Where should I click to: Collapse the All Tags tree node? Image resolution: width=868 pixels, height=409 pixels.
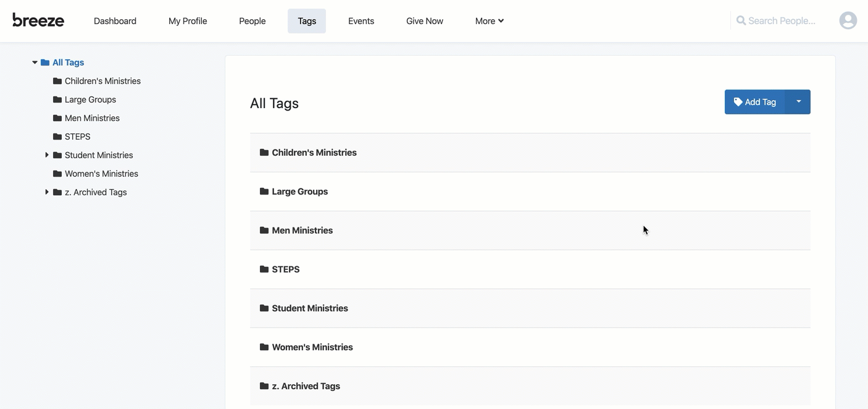tap(35, 62)
